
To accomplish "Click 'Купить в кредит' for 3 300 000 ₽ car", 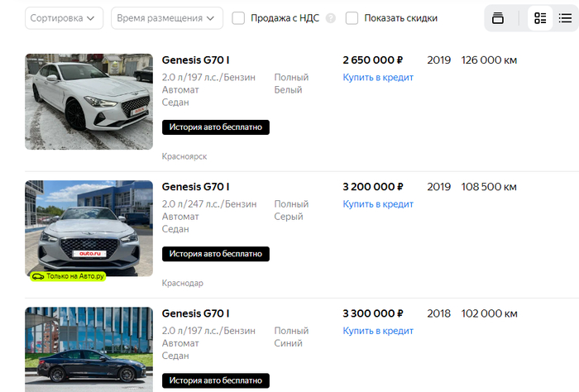I will [x=378, y=331].
